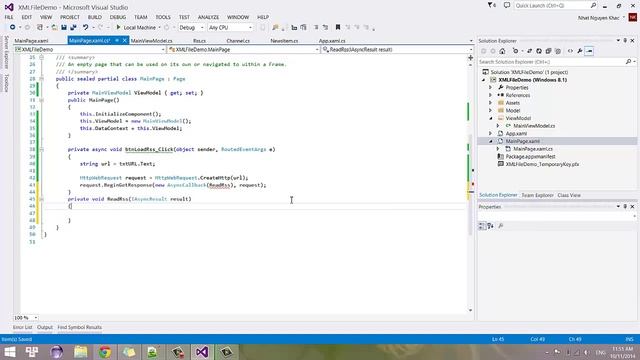
Task: Click the notifications flag icon in title bar
Action: 491,5
